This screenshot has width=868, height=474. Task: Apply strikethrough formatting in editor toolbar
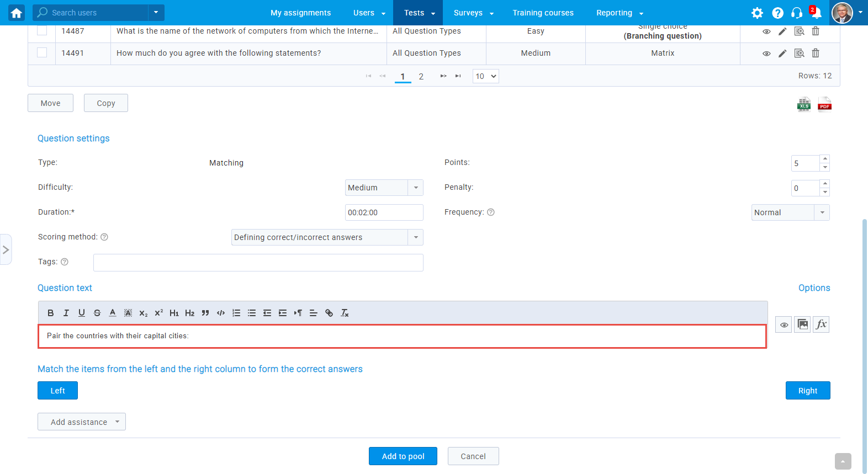[x=97, y=313]
